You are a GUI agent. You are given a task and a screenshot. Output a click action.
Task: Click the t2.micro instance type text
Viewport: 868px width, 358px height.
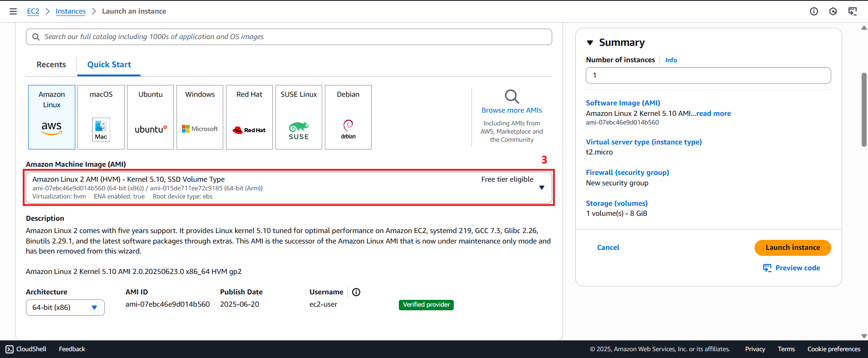(x=599, y=152)
